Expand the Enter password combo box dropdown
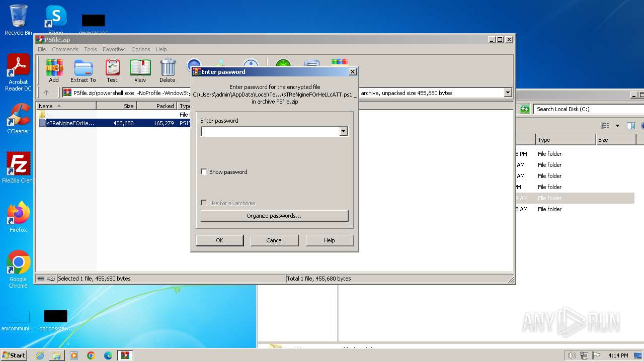The image size is (644, 362). (x=343, y=131)
